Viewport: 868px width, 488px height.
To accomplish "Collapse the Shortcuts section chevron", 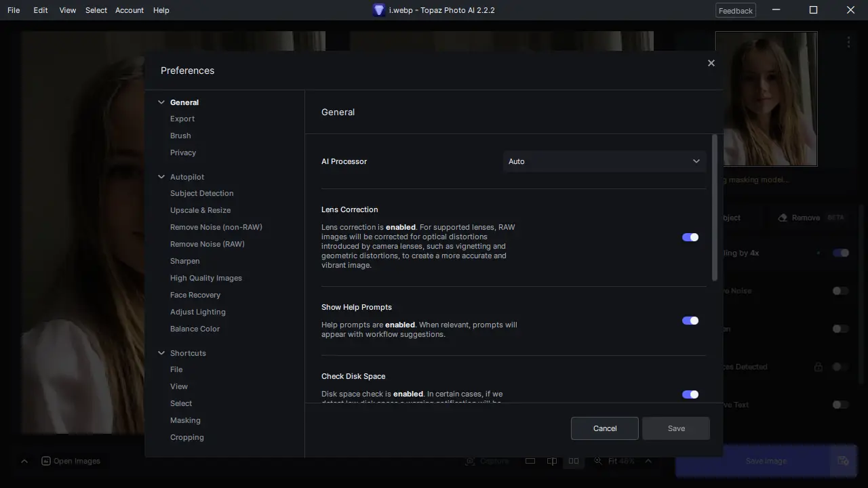I will tap(161, 353).
